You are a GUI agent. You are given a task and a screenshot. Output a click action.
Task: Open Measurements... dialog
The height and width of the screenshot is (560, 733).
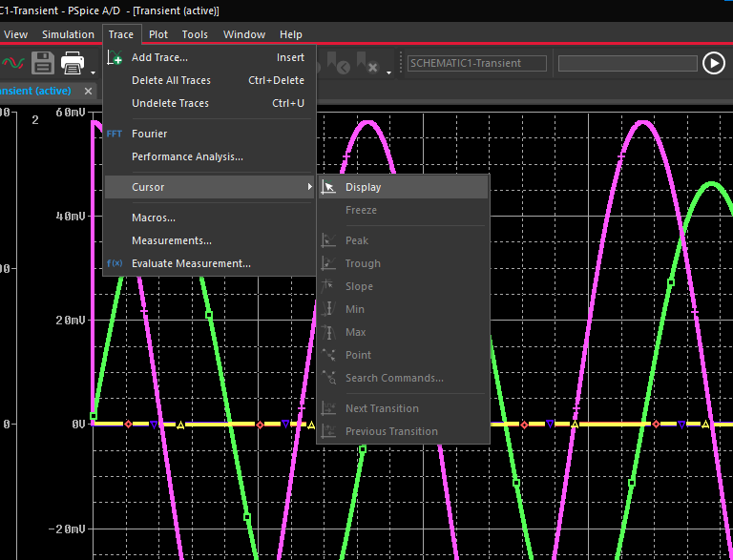point(209,240)
